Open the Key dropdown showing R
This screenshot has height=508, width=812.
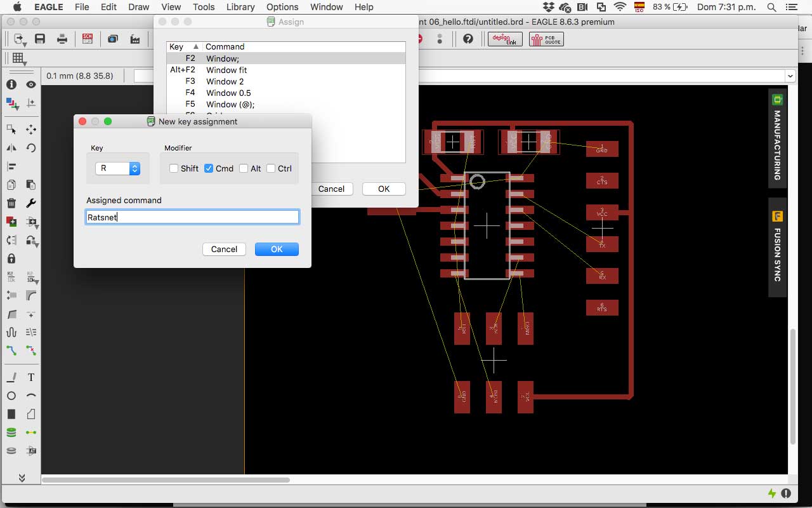117,168
